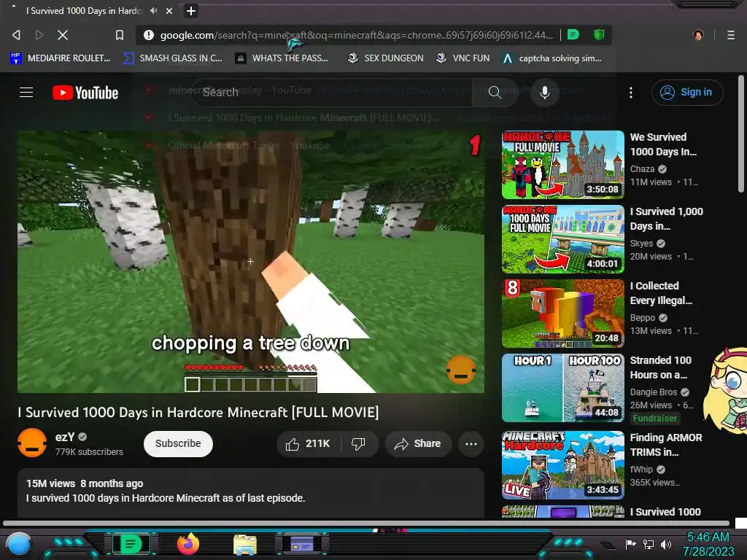Open volume control in system tray

pos(666,544)
